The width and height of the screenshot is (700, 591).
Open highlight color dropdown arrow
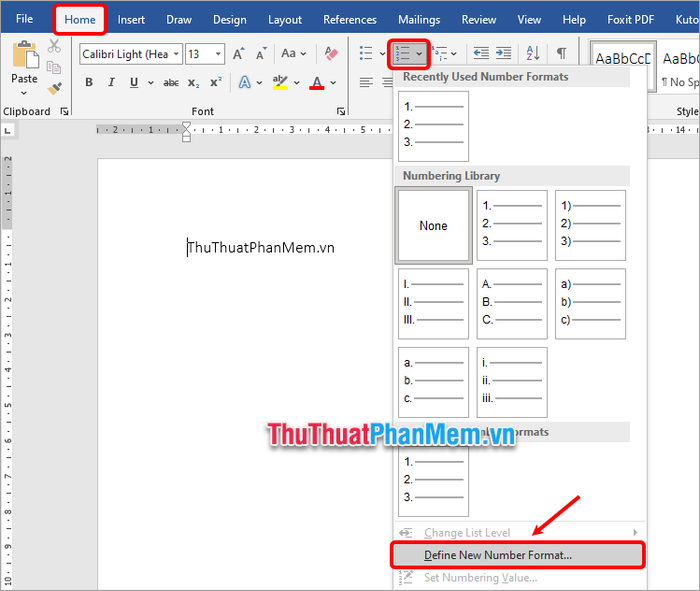[297, 83]
